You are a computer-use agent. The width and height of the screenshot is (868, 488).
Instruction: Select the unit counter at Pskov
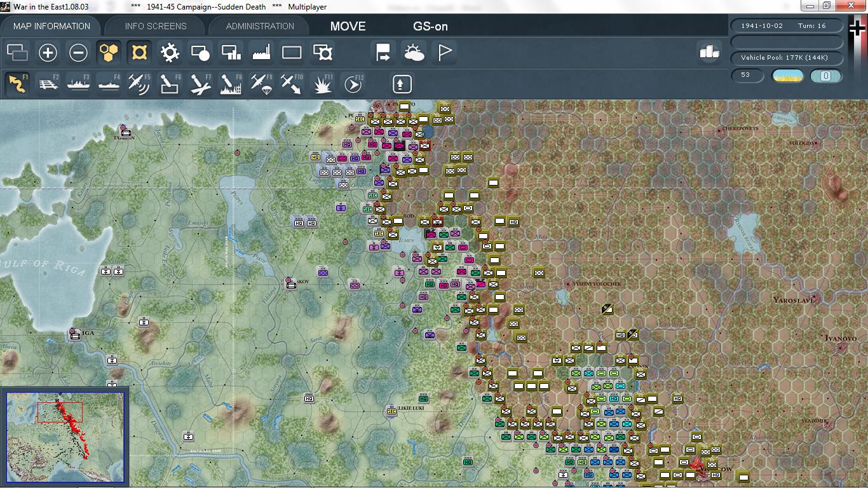point(291,284)
